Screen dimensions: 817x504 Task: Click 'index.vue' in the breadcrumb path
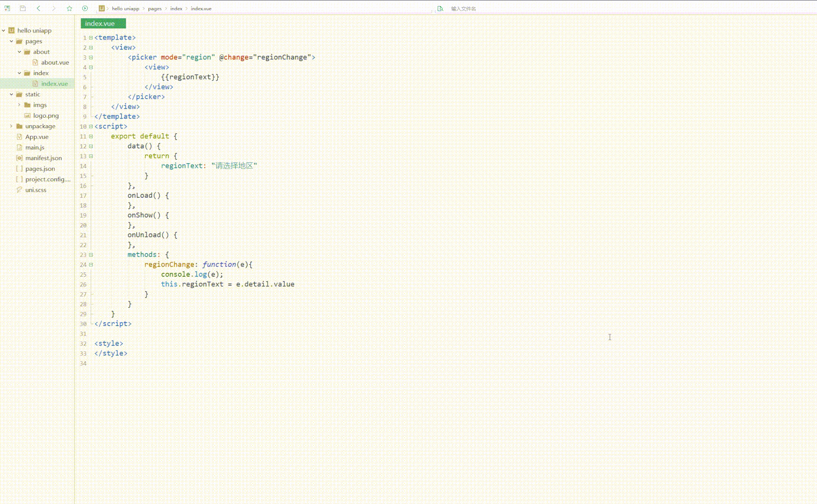coord(201,8)
